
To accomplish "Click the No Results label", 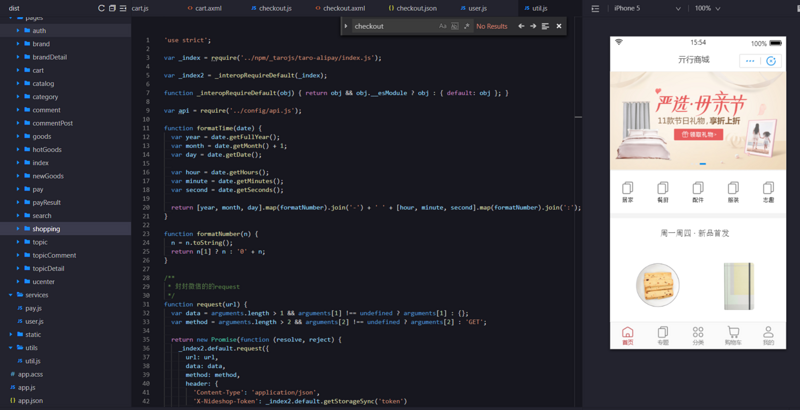I will (492, 26).
